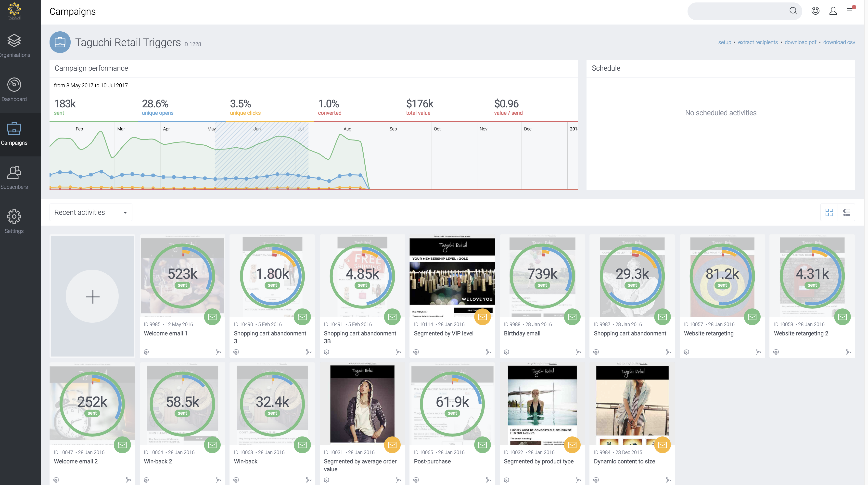Click the setup link
This screenshot has width=868, height=485.
click(725, 42)
